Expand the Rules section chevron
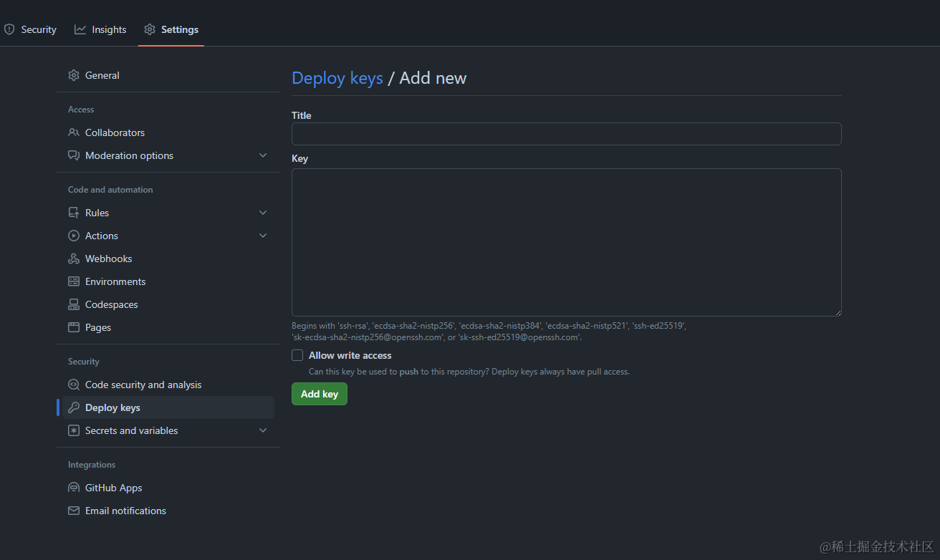Viewport: 940px width, 560px height. (x=263, y=213)
